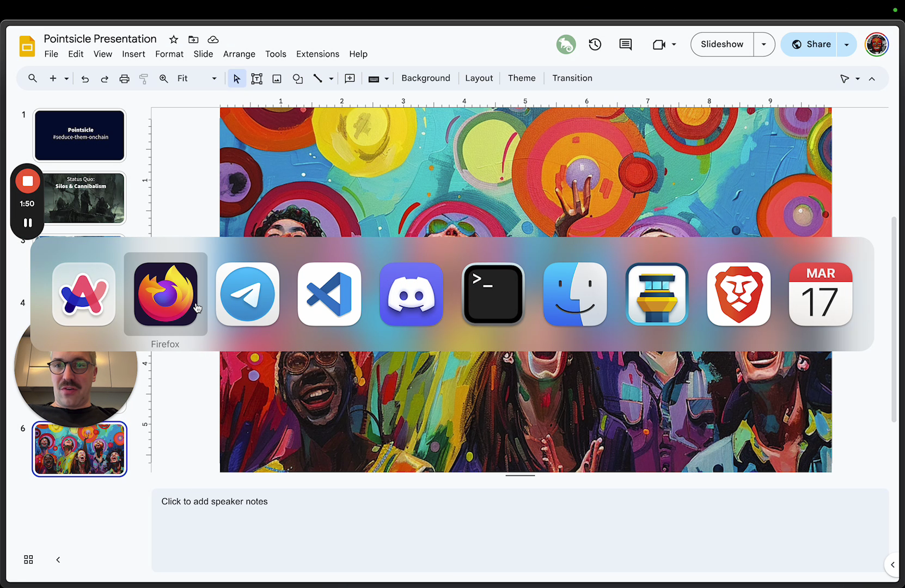
Task: Click to add speaker notes field
Action: point(520,530)
